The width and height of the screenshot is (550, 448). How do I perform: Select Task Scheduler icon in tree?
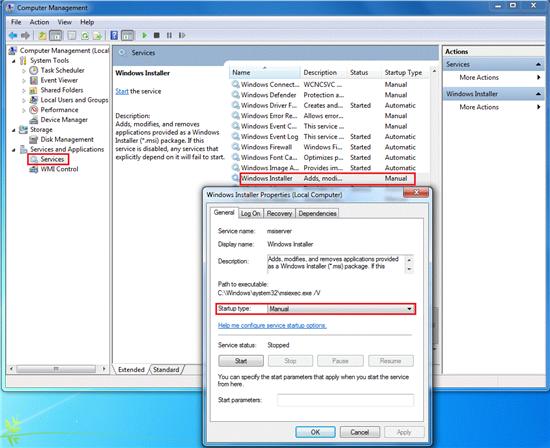tap(34, 70)
